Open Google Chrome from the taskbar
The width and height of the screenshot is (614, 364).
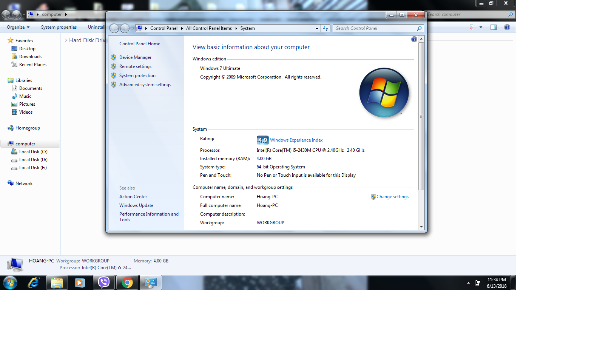[127, 282]
